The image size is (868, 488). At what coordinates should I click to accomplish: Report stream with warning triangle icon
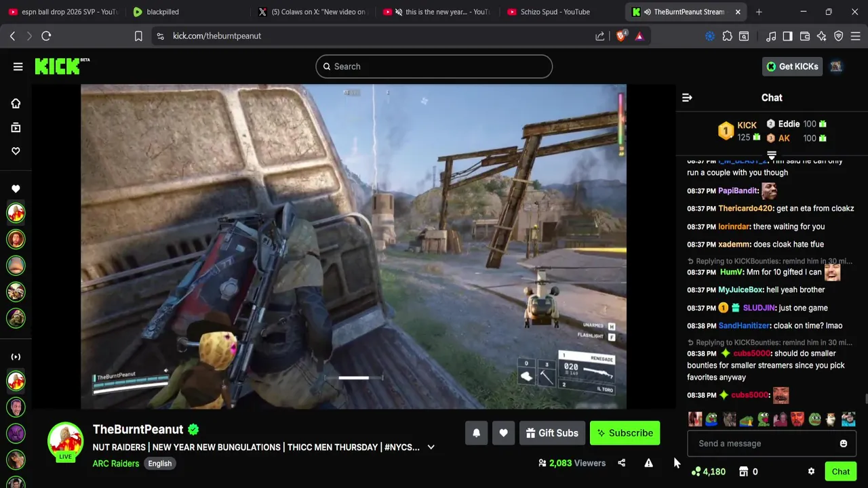coord(648,463)
